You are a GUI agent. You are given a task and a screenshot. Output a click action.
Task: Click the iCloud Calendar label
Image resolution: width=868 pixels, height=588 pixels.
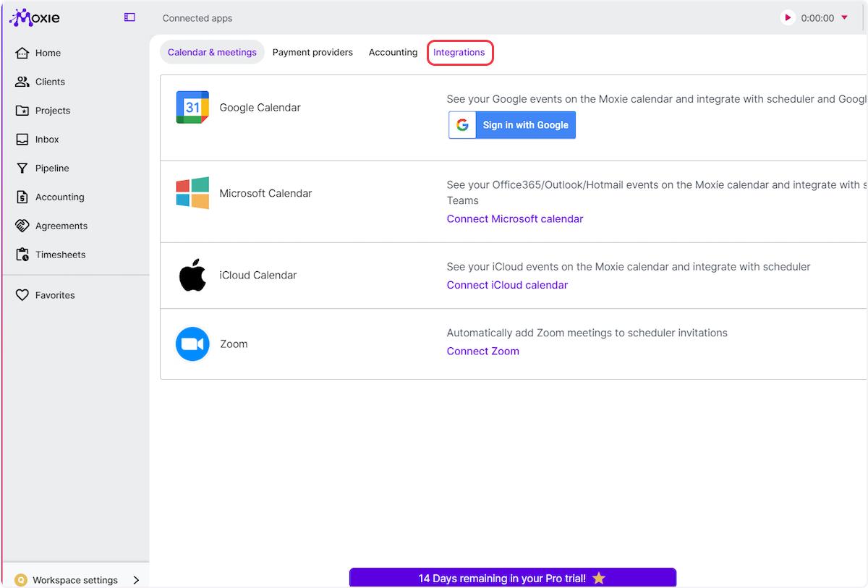[258, 275]
